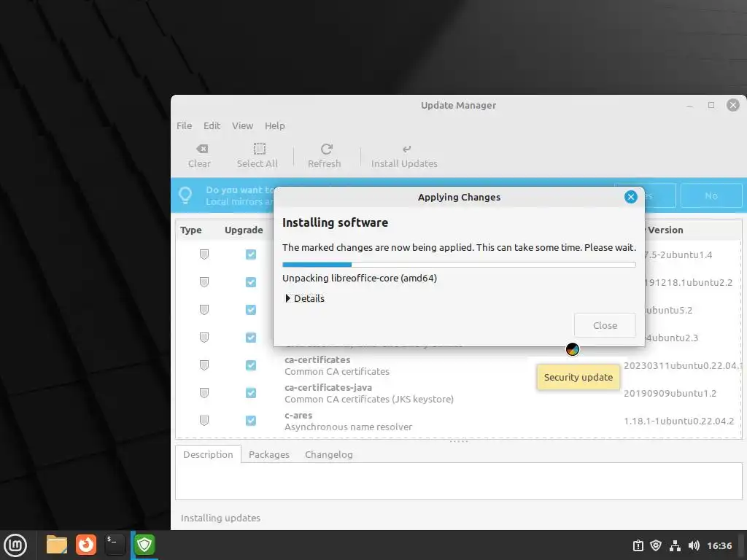Switch to the Packages tab
The image size is (747, 560).
click(269, 454)
